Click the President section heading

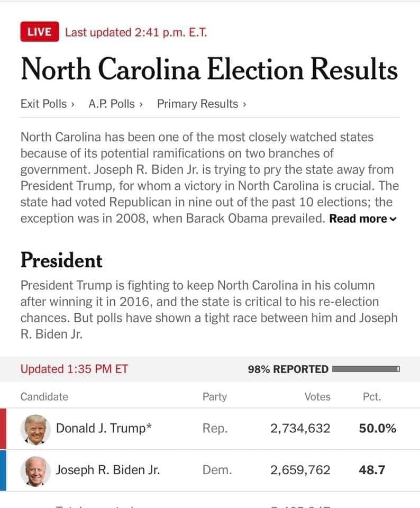coord(61,260)
